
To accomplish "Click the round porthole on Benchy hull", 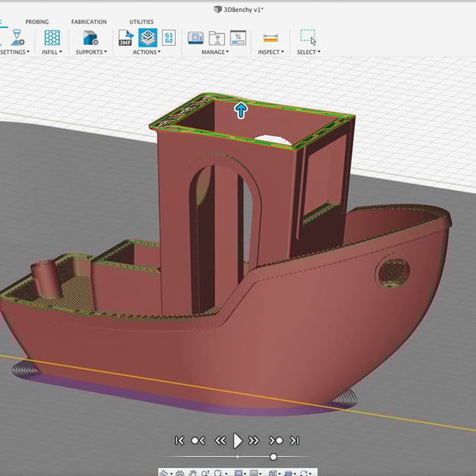I will click(x=393, y=272).
